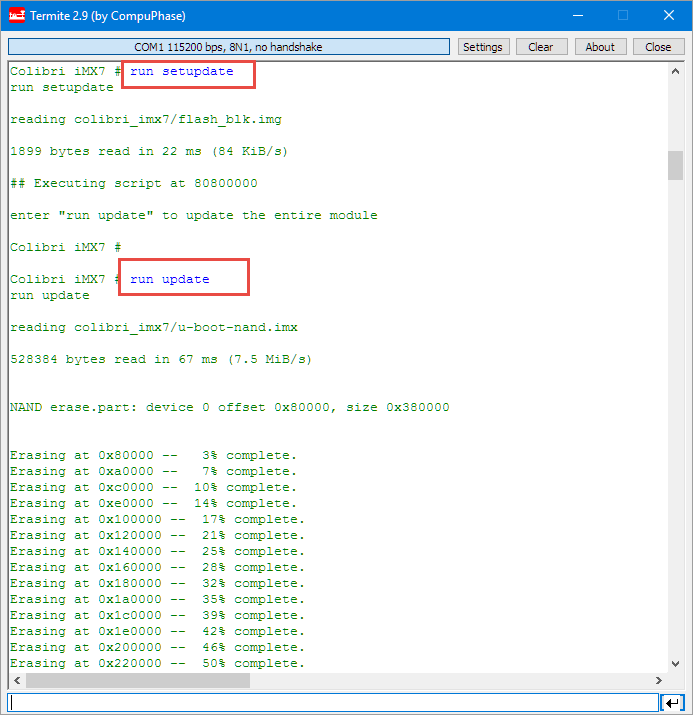Click the Termite app icon in title bar
Screen dimensions: 693x715
click(17, 16)
